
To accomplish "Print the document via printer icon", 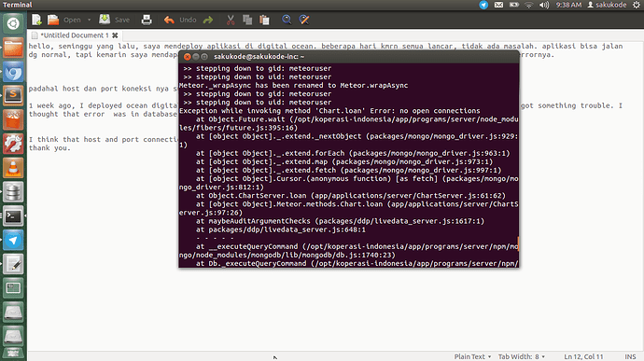I will [147, 20].
